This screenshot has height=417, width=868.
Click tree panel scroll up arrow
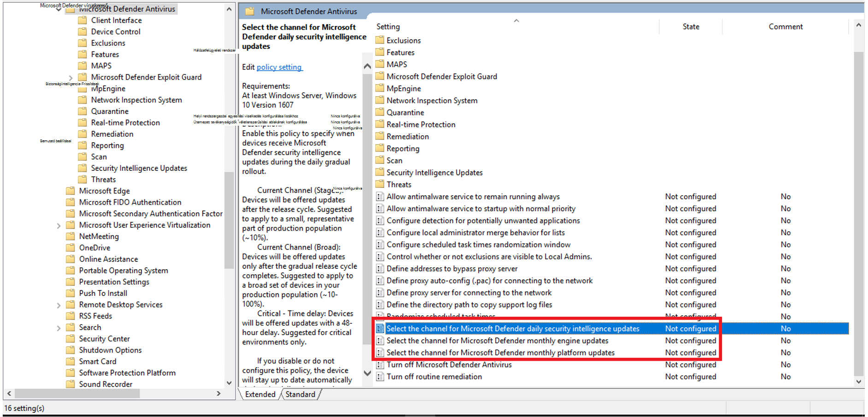[229, 9]
